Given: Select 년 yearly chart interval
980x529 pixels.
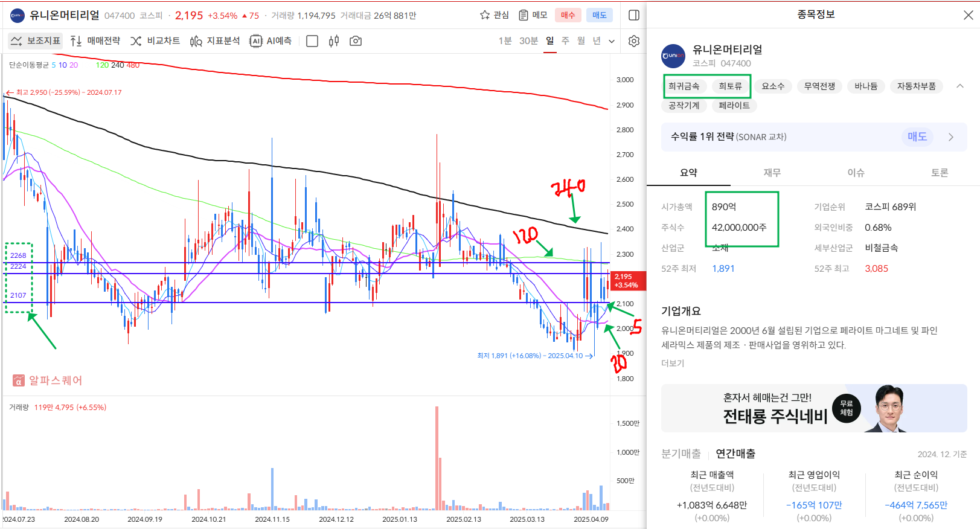Looking at the screenshot, I should (x=597, y=40).
